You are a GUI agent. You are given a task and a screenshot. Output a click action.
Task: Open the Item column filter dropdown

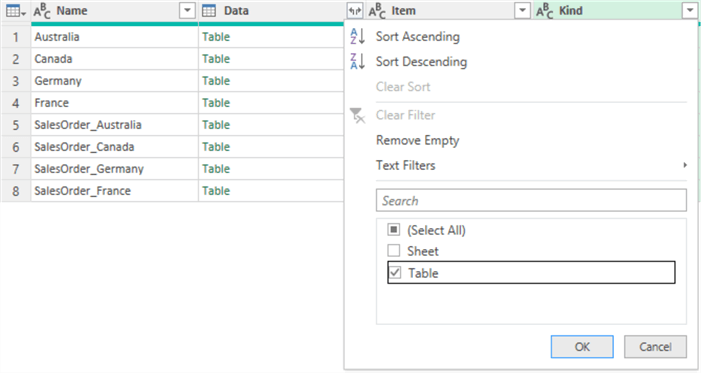pos(522,11)
